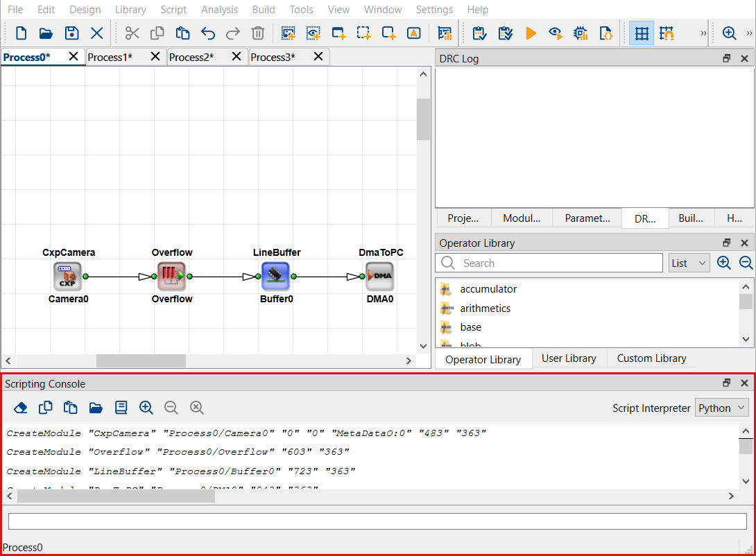Image resolution: width=756 pixels, height=556 pixels.
Task: Open the Parameters panel tab
Action: pyautogui.click(x=587, y=218)
